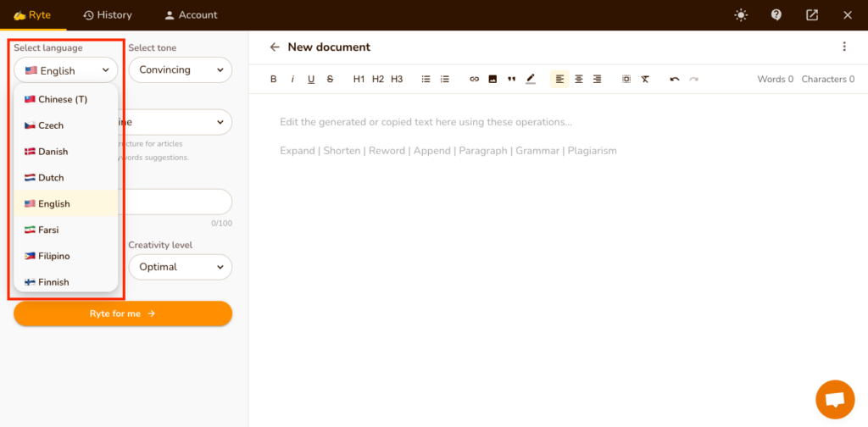Screen dimensions: 868x427
Task: Toggle bold formatting in the editor toolbar
Action: click(273, 80)
